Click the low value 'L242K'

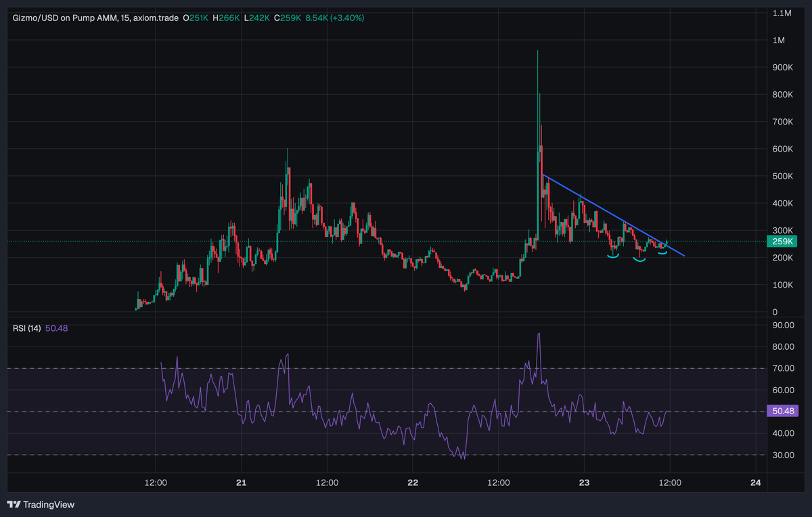click(x=258, y=18)
